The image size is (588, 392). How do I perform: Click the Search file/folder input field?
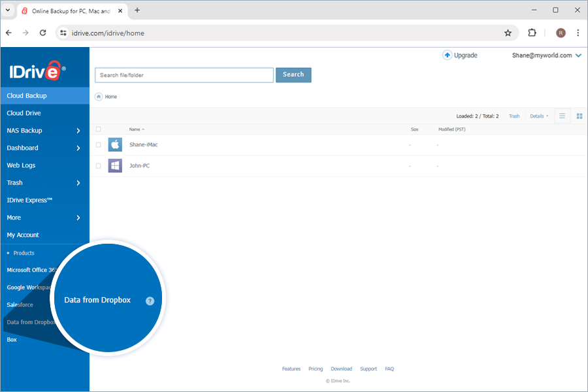click(184, 75)
